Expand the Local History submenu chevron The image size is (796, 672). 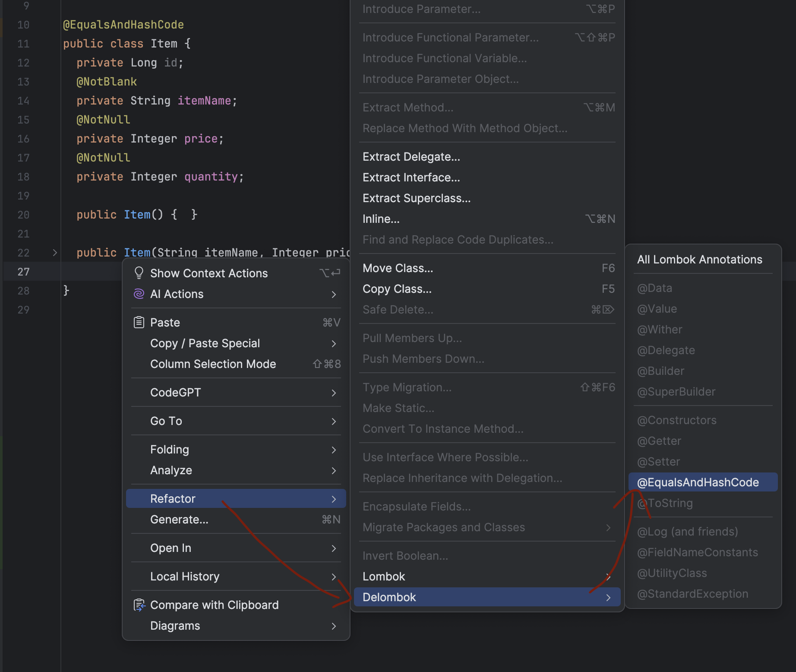click(334, 577)
